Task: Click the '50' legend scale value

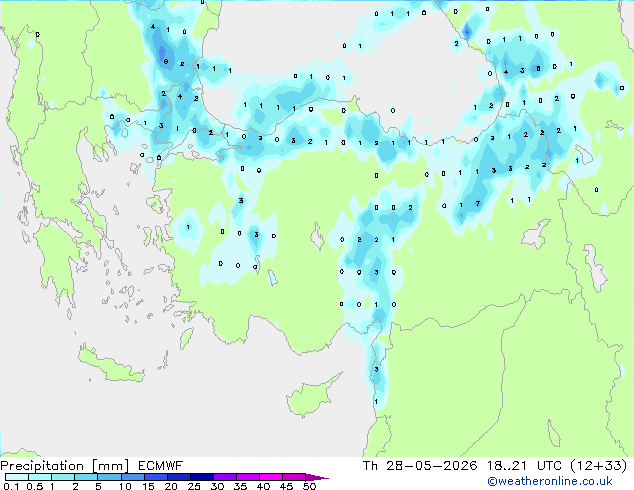Action: pos(309,486)
